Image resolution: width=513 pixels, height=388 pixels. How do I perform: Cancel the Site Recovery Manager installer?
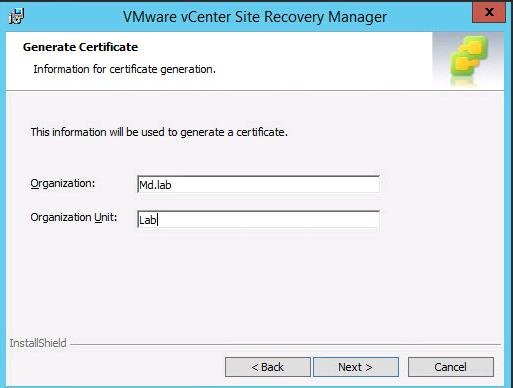(451, 367)
